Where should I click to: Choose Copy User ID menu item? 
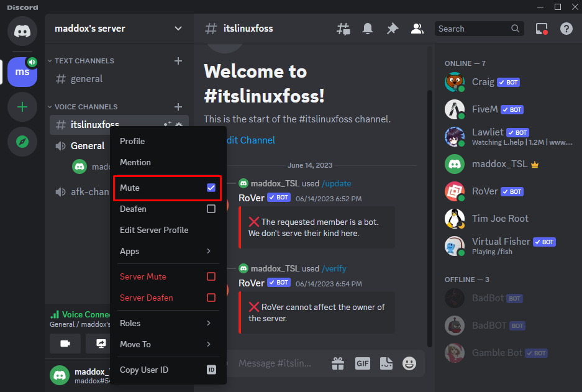click(x=168, y=370)
